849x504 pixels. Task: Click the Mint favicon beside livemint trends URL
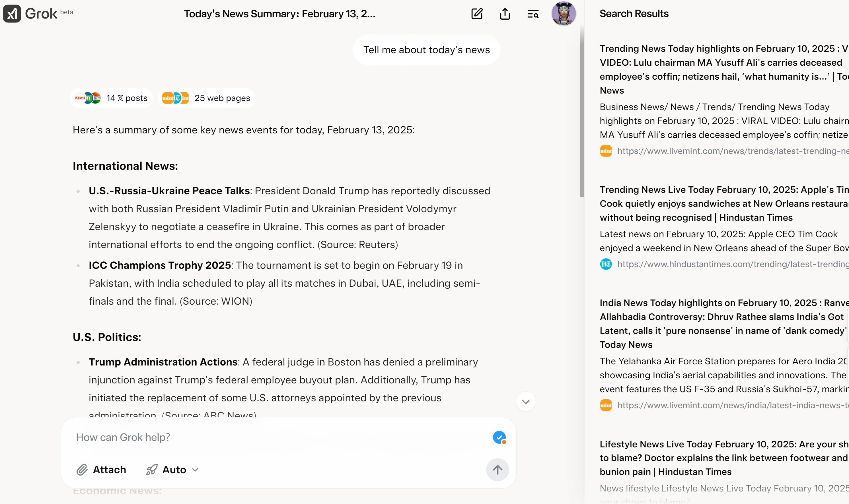click(606, 151)
